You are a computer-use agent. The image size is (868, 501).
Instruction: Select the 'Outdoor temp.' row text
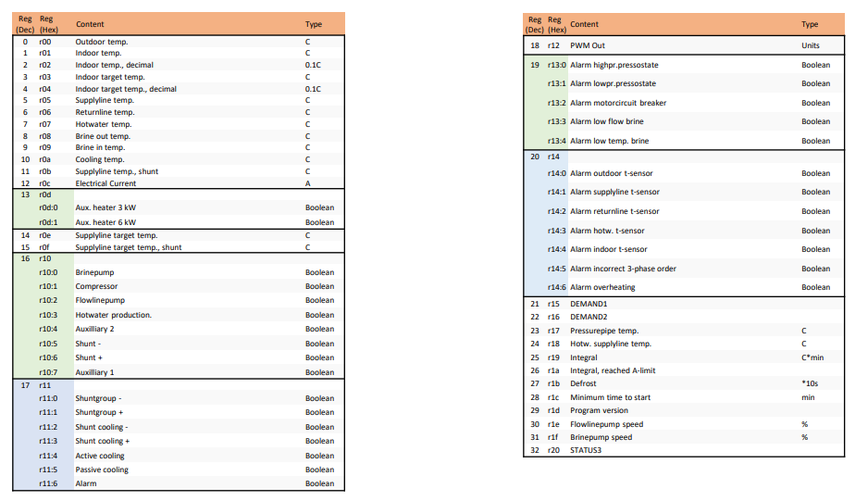pyautogui.click(x=101, y=42)
